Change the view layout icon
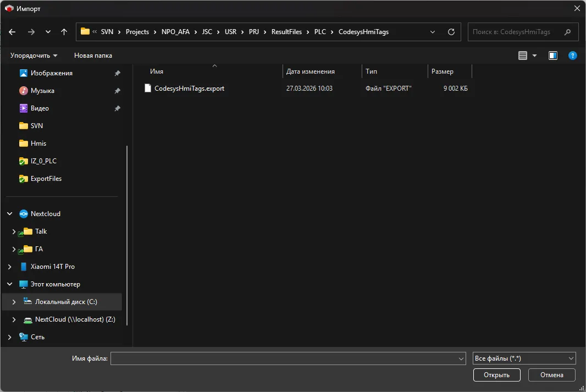 point(522,56)
